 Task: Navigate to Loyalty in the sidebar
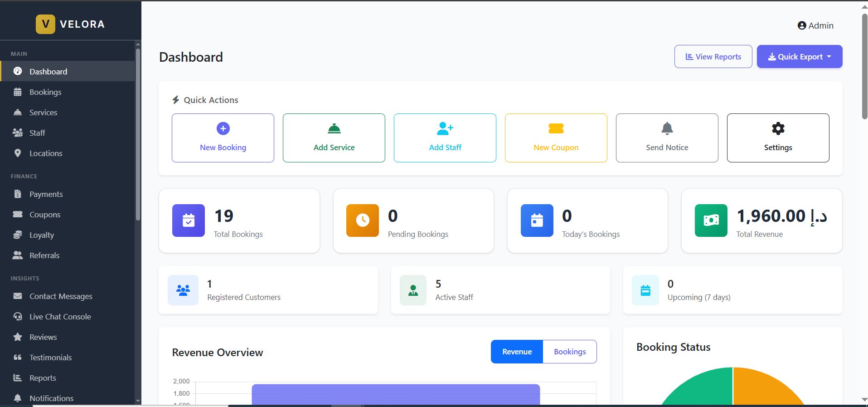(68, 235)
